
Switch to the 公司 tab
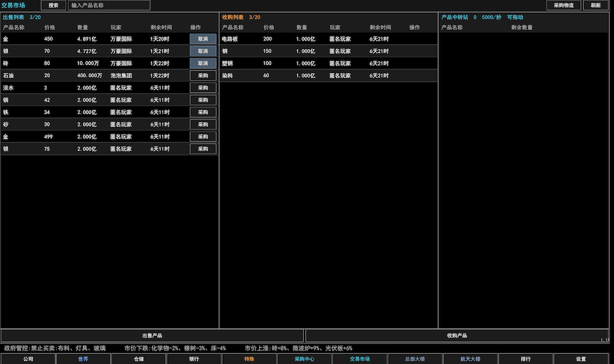coord(28,359)
